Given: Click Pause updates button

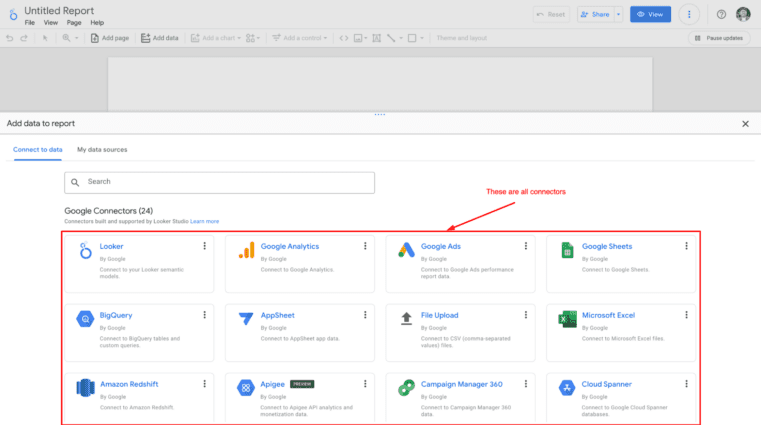Looking at the screenshot, I should pos(719,38).
